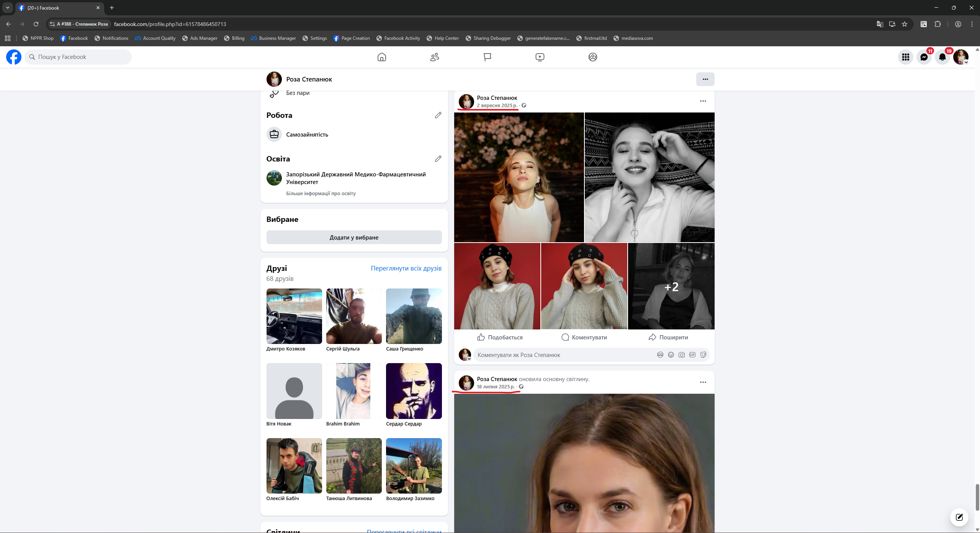Click the new message compose icon
This screenshot has height=533, width=980.
(x=959, y=517)
